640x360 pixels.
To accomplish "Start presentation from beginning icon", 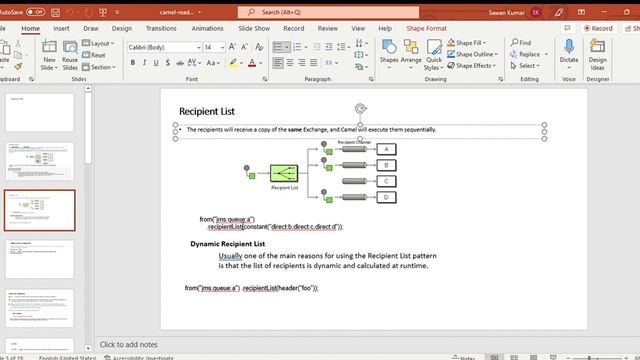I will coord(103,12).
